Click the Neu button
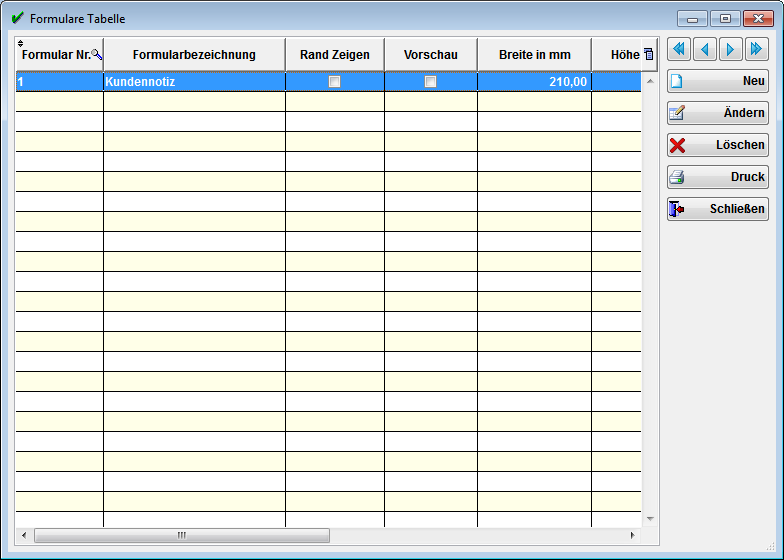The width and height of the screenshot is (784, 560). (718, 81)
